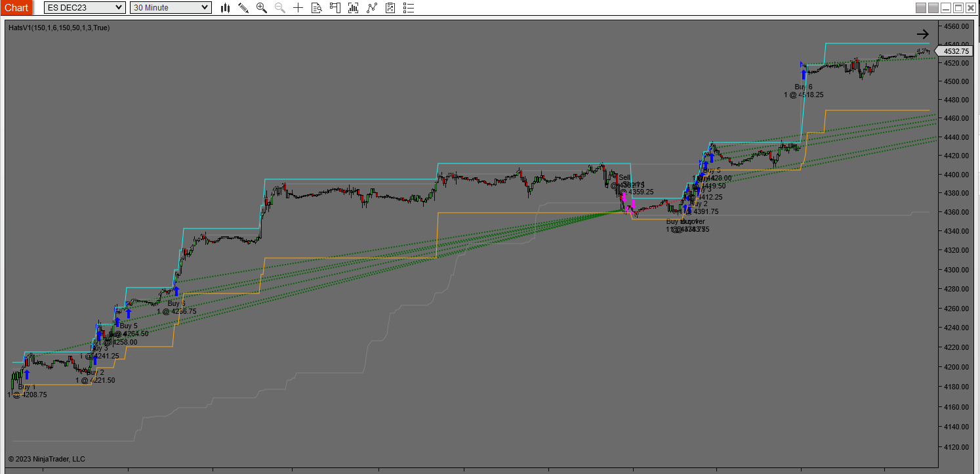
Task: Open the Chart Trader panel icon
Action: [x=335, y=8]
